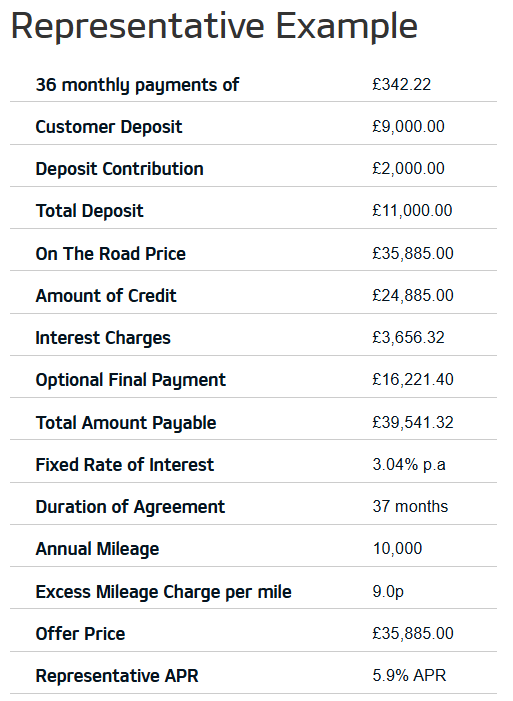Click the 10,000 annual mileage value
The height and width of the screenshot is (701, 513).
click(398, 549)
